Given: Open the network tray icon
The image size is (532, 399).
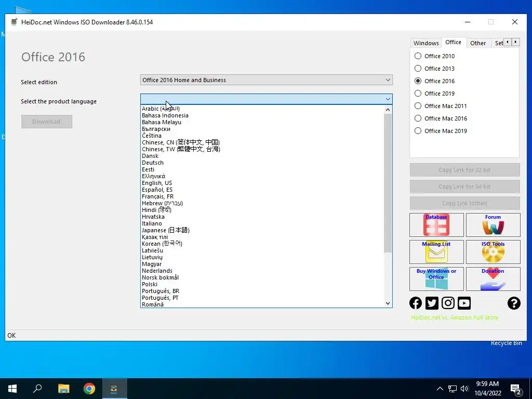Looking at the screenshot, I should point(453,389).
